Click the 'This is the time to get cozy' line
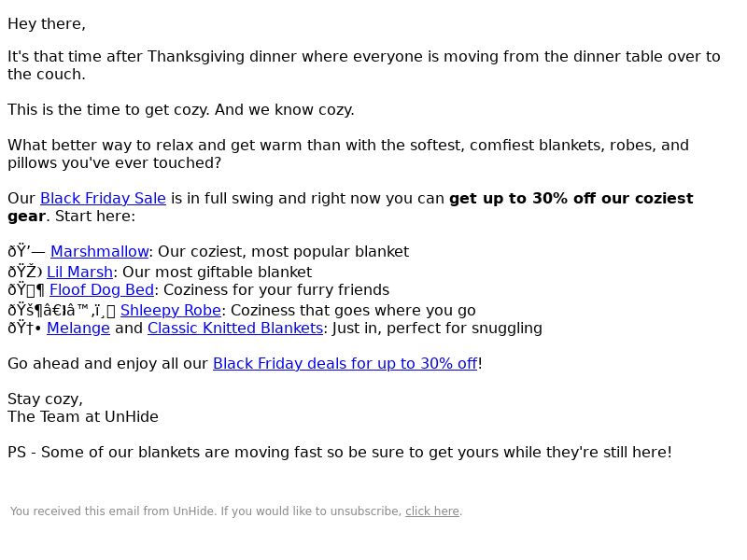The image size is (747, 560). [x=181, y=110]
